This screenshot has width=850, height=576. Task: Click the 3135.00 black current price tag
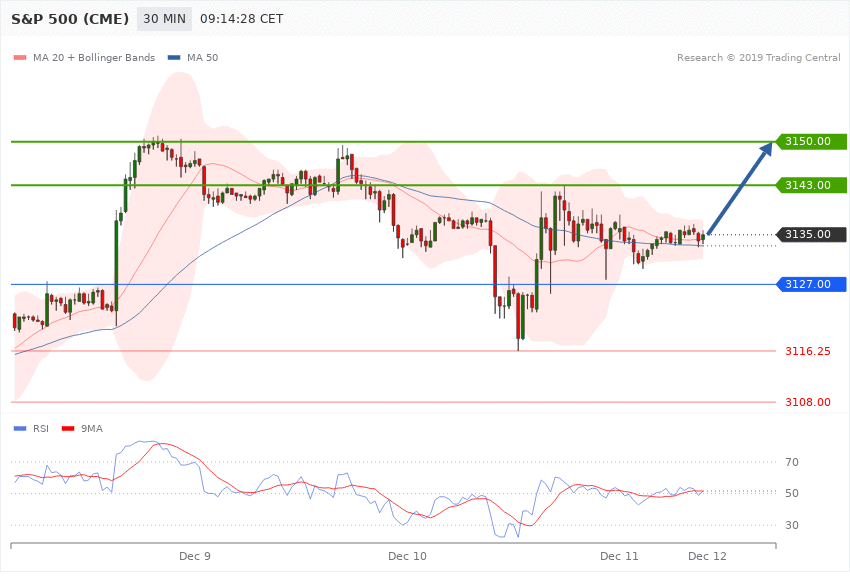coord(812,235)
